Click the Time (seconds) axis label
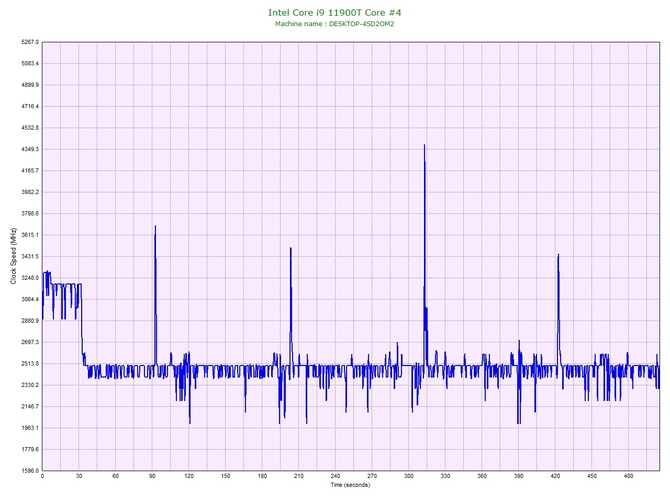 point(350,485)
